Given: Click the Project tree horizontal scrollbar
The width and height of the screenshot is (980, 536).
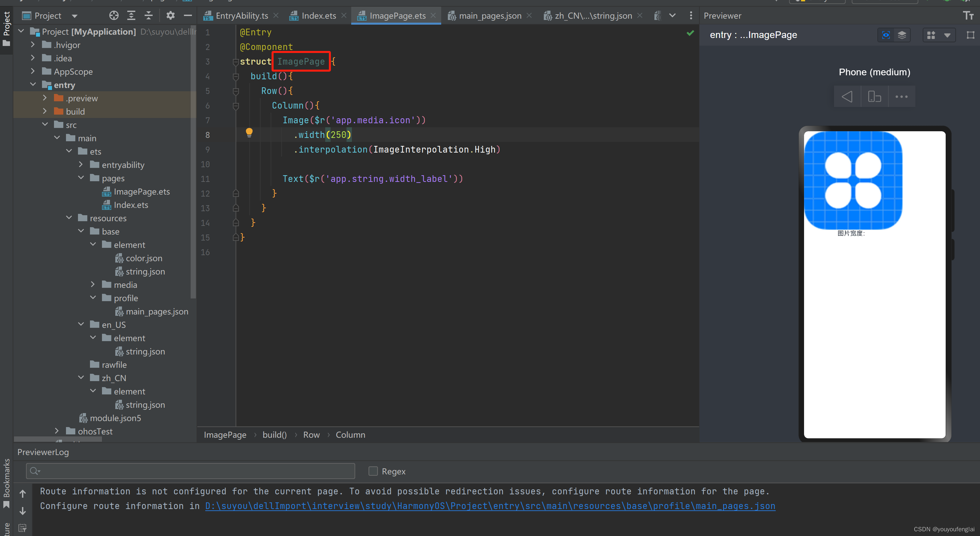Looking at the screenshot, I should tap(58, 439).
